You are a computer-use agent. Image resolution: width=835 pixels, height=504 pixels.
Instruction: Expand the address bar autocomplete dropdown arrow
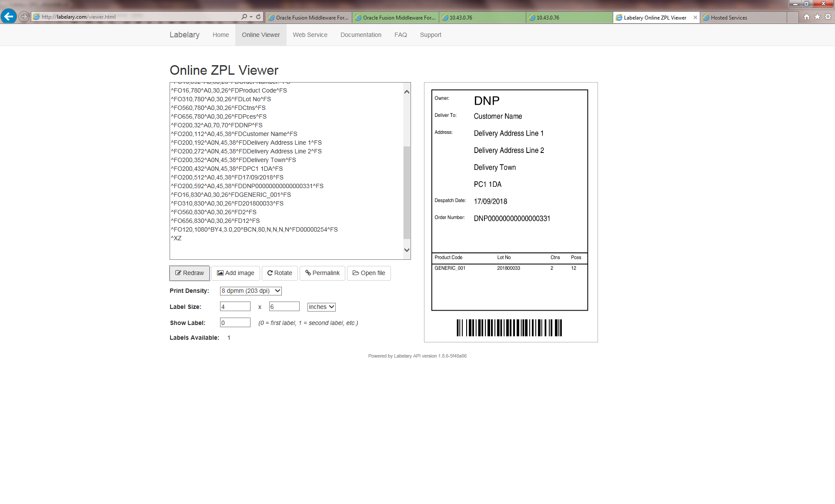tap(251, 17)
